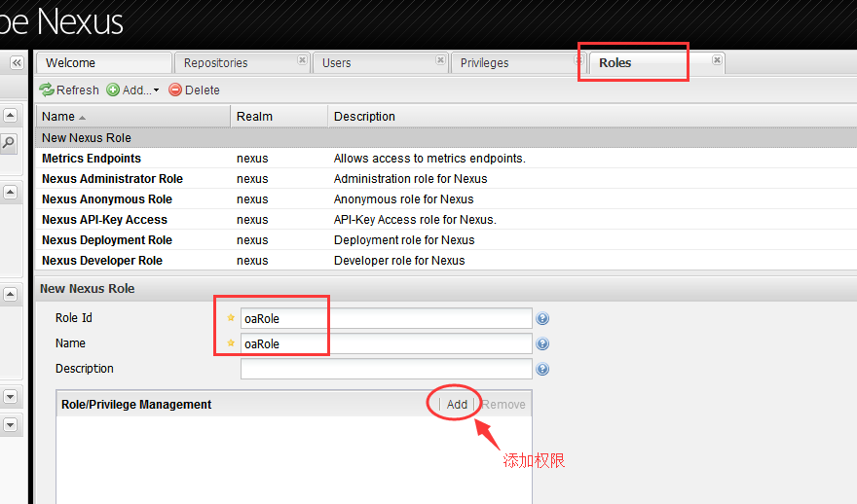Click the Role Id input field
Image resolution: width=857 pixels, height=504 pixels.
(x=386, y=318)
